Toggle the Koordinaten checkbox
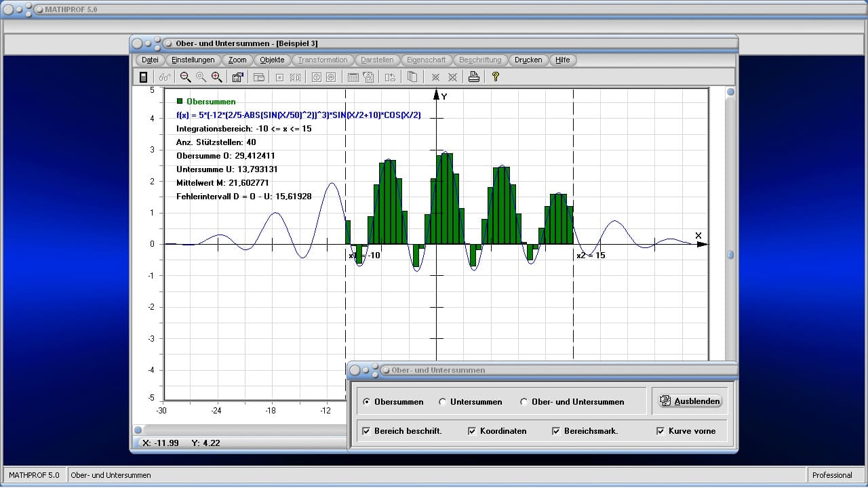This screenshot has height=488, width=868. [472, 431]
